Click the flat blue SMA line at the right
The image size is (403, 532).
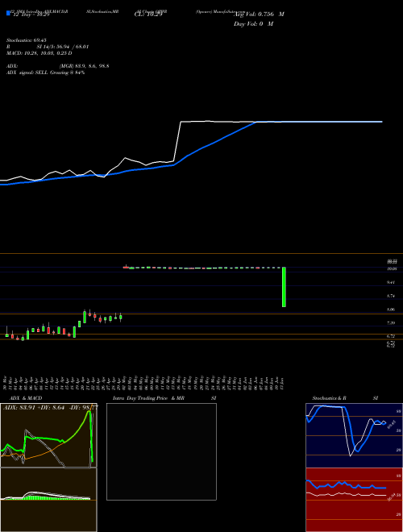click(x=319, y=122)
